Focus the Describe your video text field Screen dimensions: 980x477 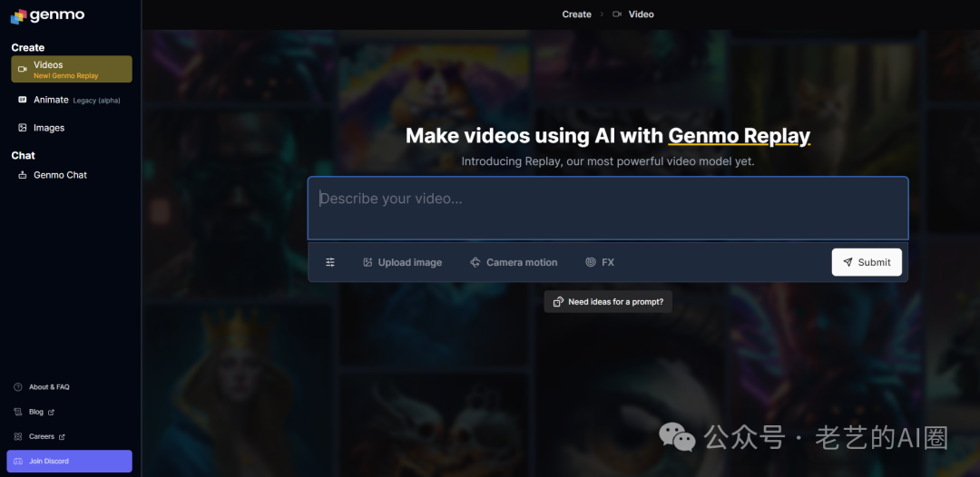pos(607,209)
